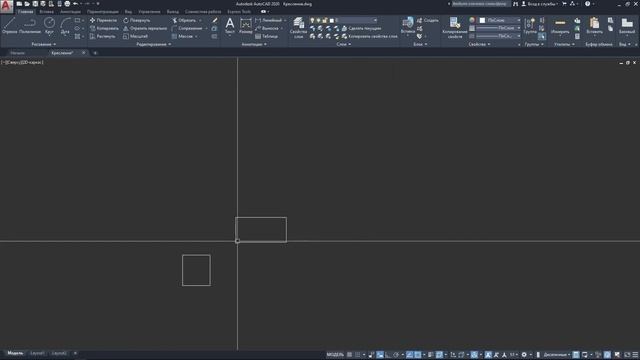
Task: Open the Десятичные units dropdown
Action: click(557, 355)
